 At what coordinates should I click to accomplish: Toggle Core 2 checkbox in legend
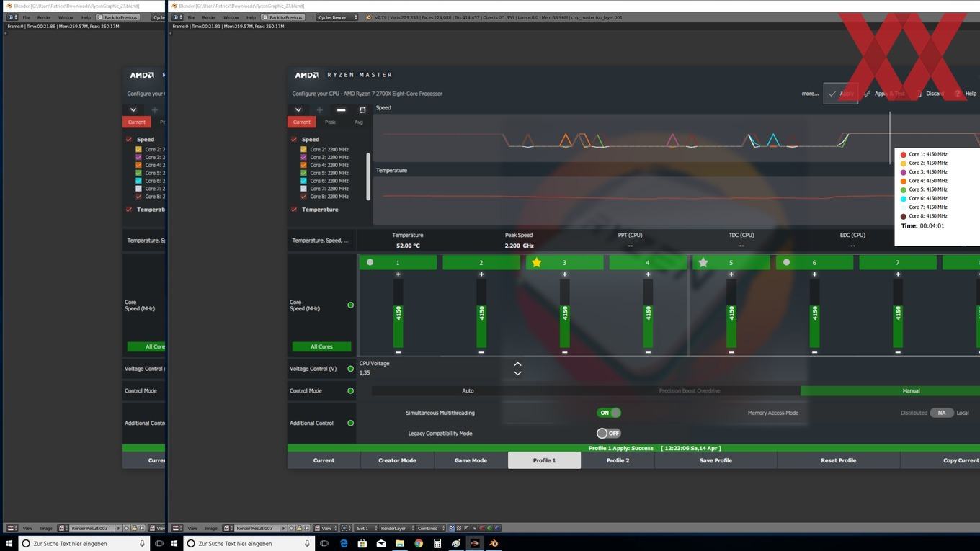303,149
